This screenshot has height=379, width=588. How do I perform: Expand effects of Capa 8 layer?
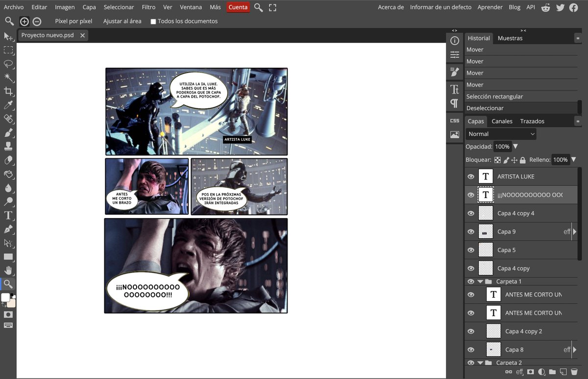pyautogui.click(x=575, y=350)
